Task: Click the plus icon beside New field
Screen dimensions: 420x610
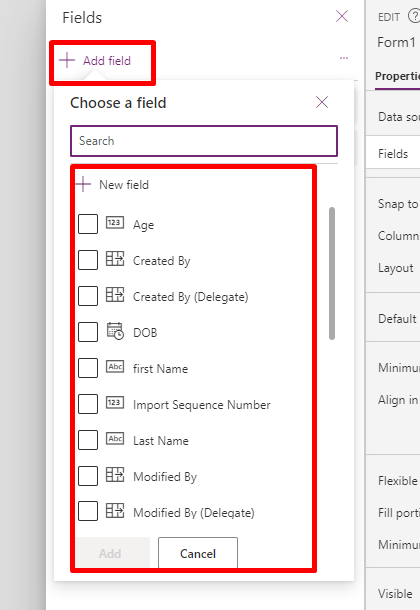Action: pyautogui.click(x=83, y=184)
